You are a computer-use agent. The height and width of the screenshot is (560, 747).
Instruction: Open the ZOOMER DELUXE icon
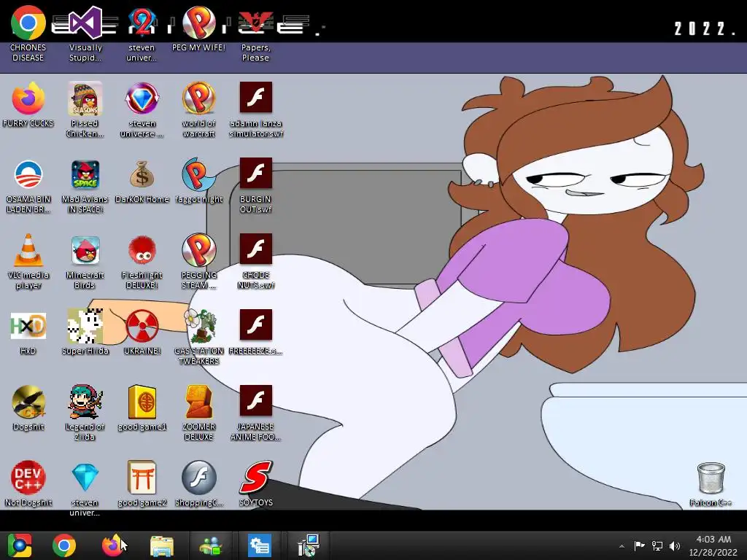coord(199,402)
